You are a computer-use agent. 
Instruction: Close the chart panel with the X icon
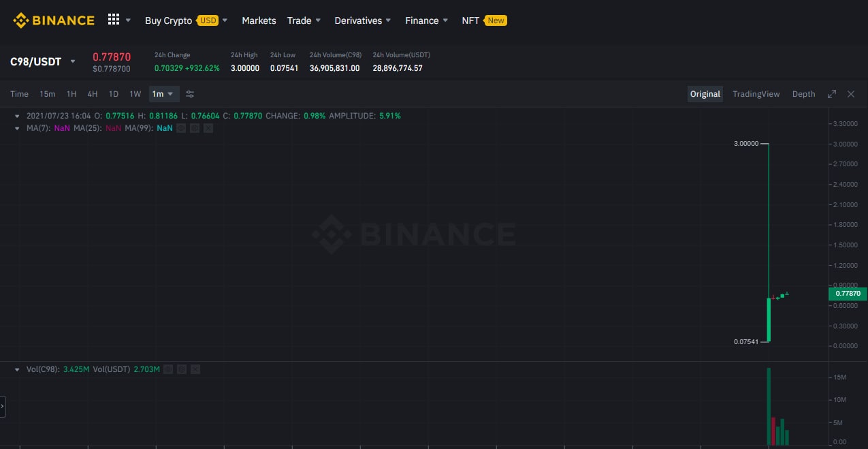click(851, 94)
